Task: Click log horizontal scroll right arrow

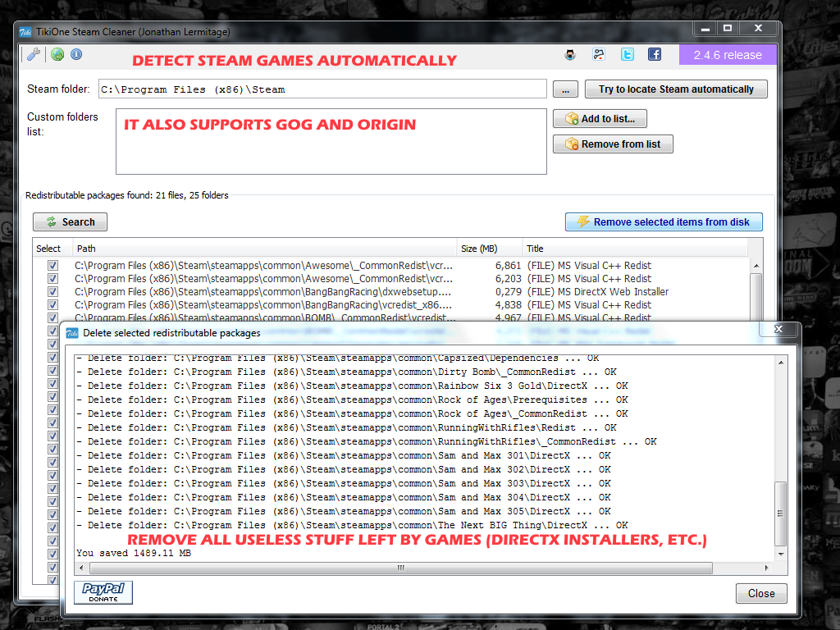Action: pos(767,568)
